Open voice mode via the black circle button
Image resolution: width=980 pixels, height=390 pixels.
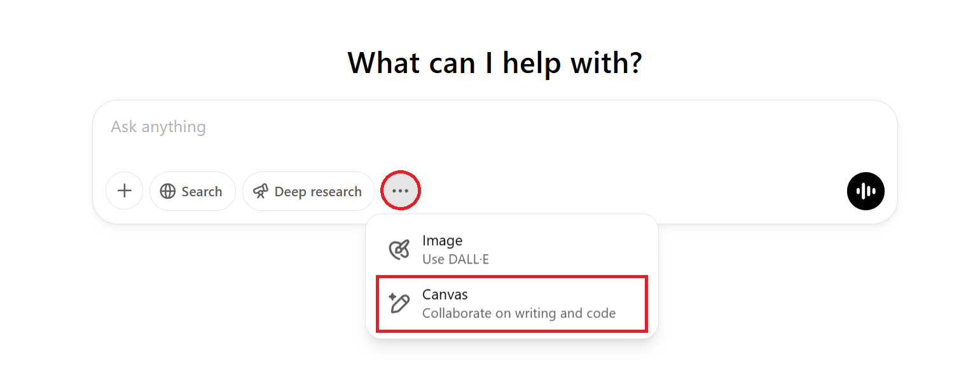pyautogui.click(x=866, y=191)
